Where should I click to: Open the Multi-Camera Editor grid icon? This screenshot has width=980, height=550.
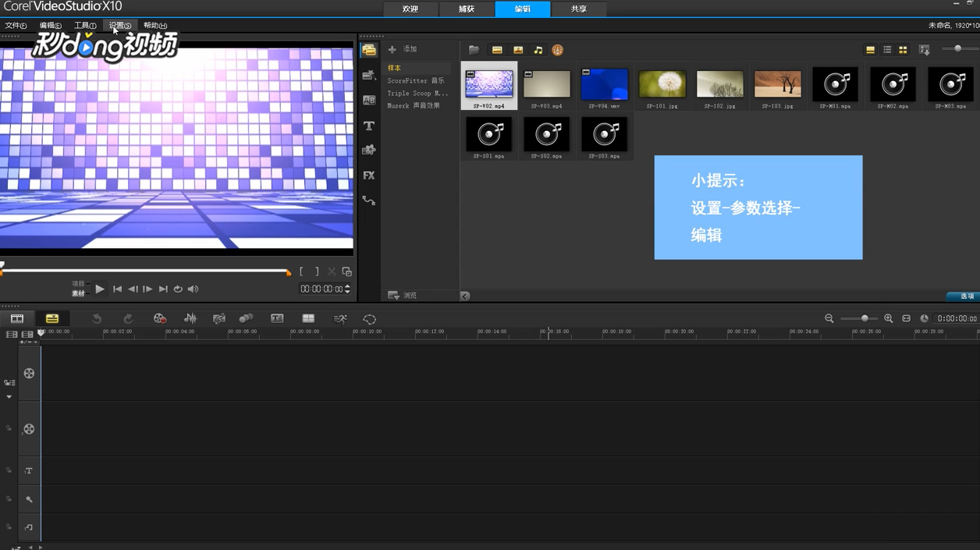pos(308,318)
